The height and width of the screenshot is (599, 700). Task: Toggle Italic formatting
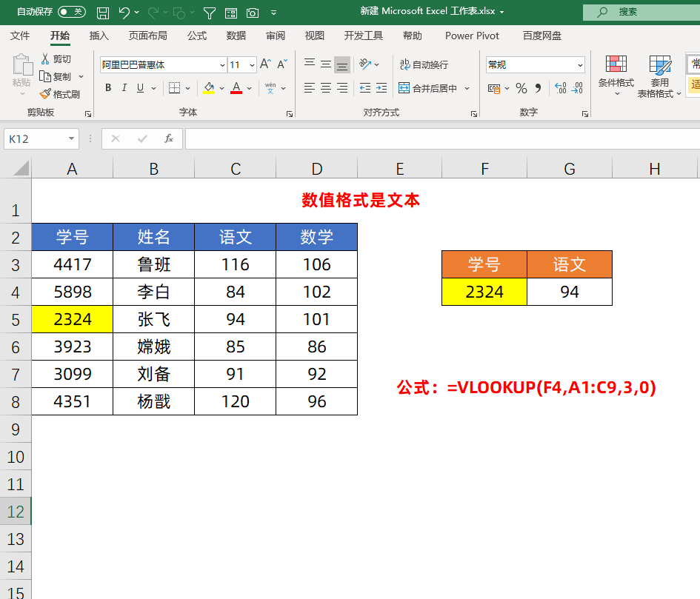(124, 88)
